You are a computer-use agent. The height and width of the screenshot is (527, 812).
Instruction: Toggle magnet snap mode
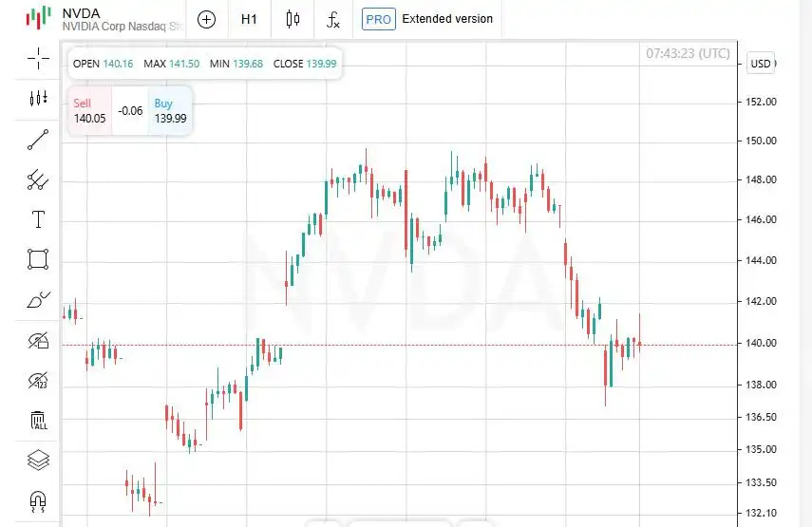(38, 500)
